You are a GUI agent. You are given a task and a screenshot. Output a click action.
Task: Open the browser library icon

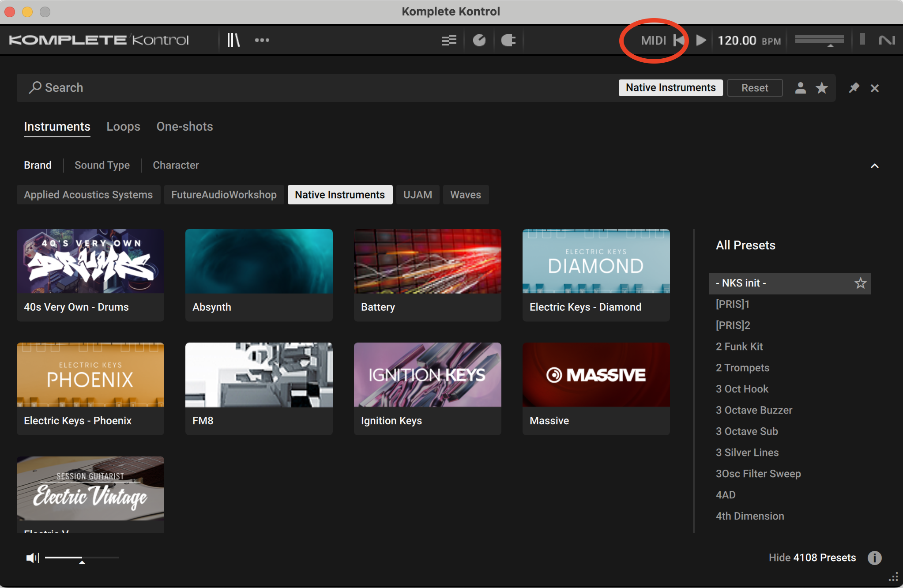click(x=233, y=40)
